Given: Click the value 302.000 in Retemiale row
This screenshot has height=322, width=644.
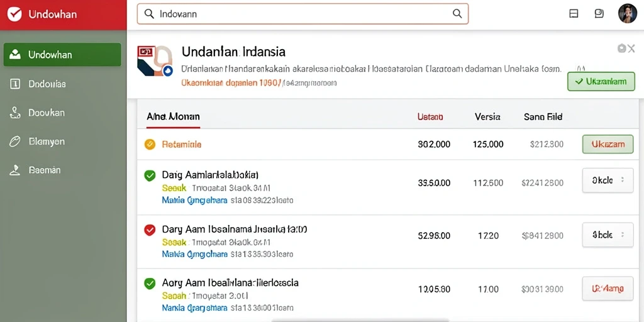Looking at the screenshot, I should 434,145.
